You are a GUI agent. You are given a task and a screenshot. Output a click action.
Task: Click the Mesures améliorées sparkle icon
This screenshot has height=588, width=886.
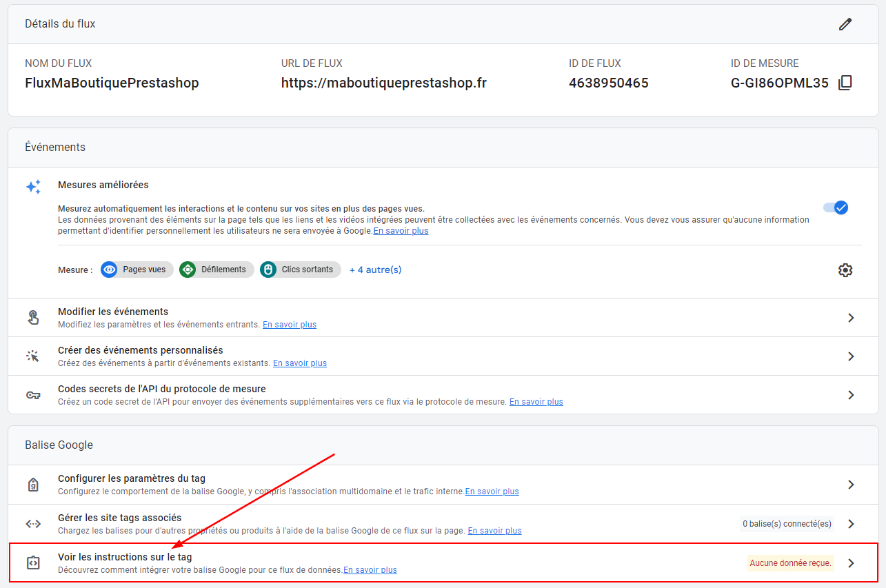pos(33,187)
